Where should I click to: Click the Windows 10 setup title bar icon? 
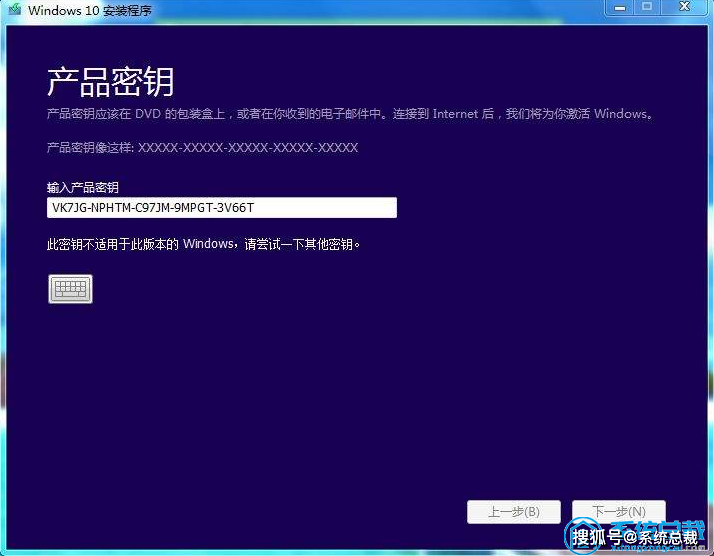pyautogui.click(x=13, y=9)
